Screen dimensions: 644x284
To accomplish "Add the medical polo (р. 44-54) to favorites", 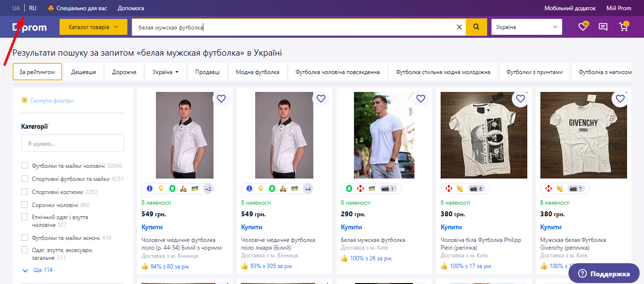I will [221, 99].
